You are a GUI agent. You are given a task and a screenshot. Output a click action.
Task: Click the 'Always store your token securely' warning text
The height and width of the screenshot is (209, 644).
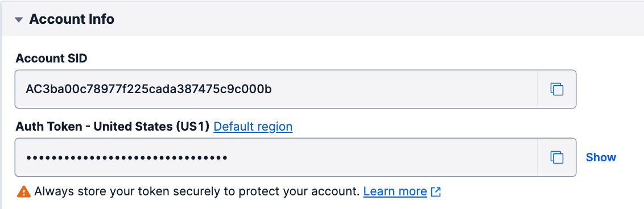click(x=197, y=191)
